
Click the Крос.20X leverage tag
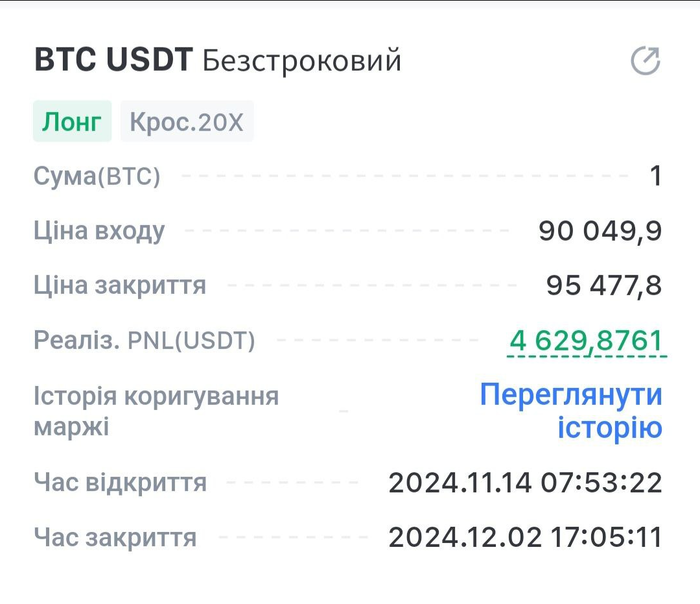point(187,123)
